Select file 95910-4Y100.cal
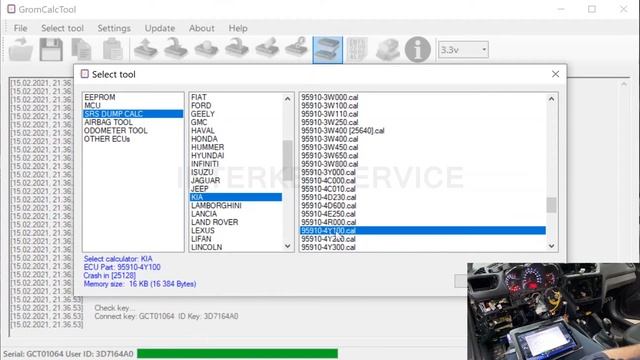The height and width of the screenshot is (360, 640). [423, 230]
